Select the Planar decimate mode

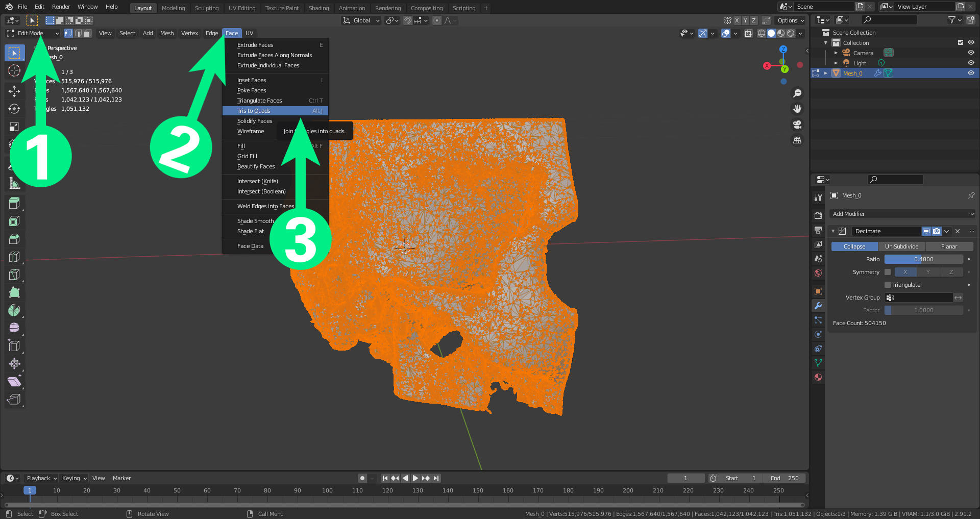[949, 246]
